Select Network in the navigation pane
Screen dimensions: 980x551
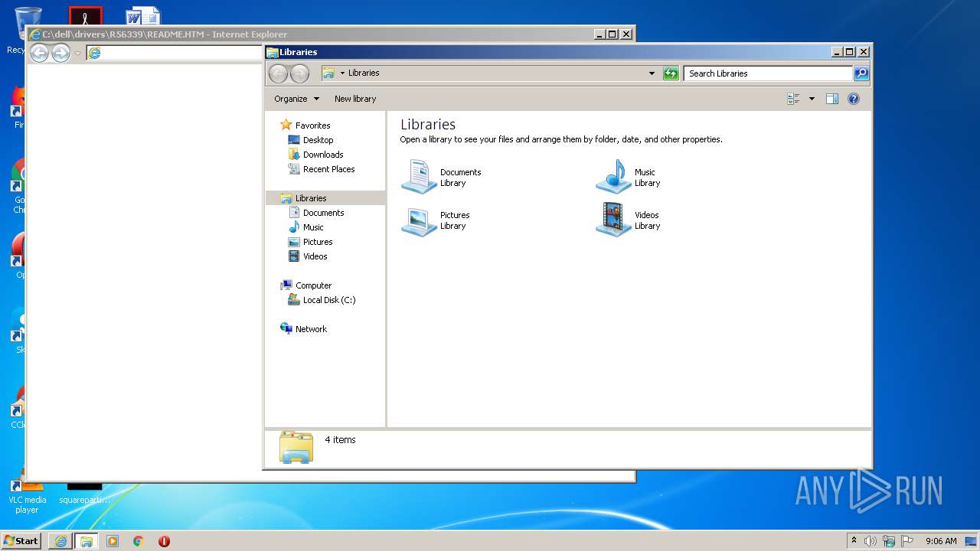click(304, 329)
